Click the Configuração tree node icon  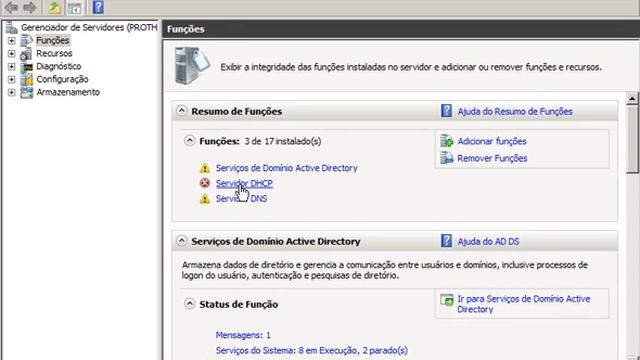coord(27,79)
